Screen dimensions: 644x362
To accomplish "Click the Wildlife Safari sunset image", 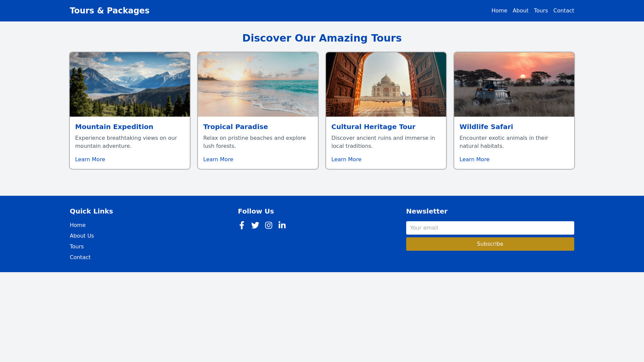I will [514, 84].
